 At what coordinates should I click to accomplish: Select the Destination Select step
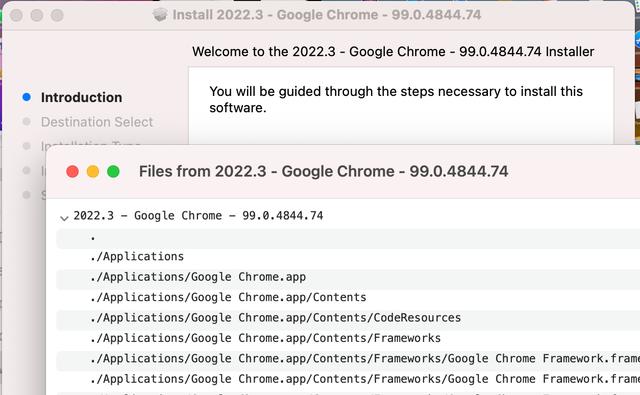(x=97, y=122)
